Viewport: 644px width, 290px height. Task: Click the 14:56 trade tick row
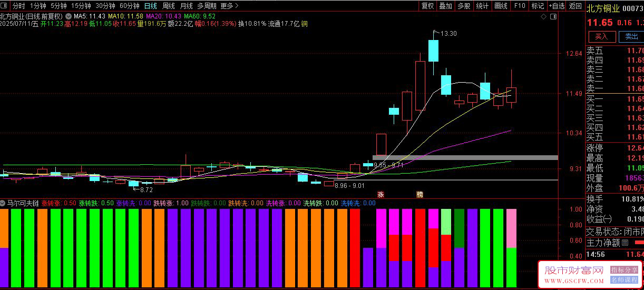(x=615, y=254)
